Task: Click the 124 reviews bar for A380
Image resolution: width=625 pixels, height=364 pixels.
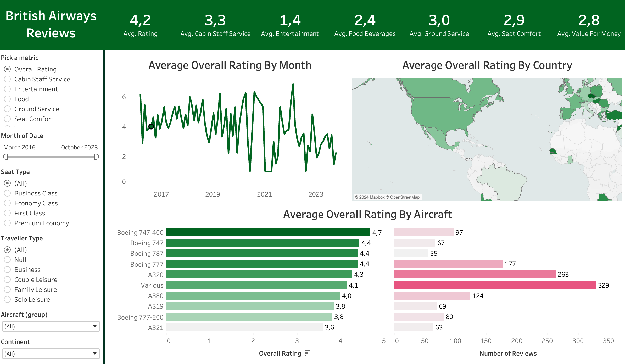Action: [432, 296]
